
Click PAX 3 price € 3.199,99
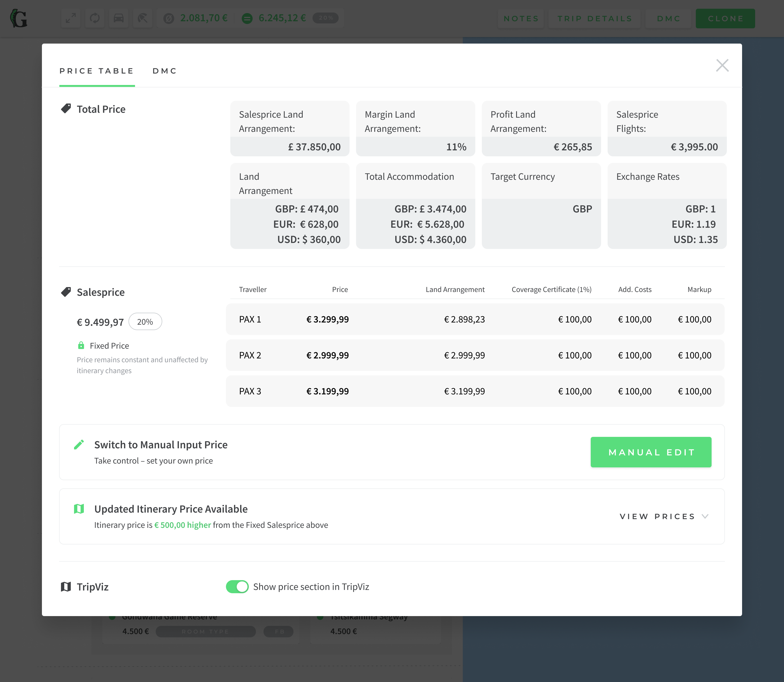coord(327,391)
